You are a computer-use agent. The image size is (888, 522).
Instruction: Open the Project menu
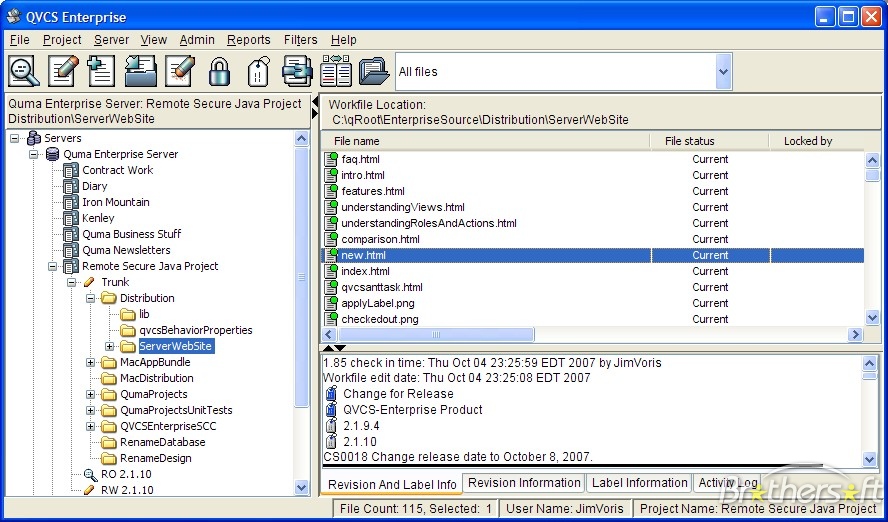pyautogui.click(x=62, y=40)
